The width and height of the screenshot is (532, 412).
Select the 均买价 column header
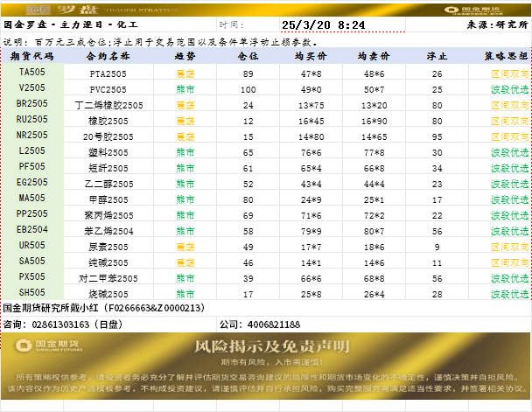coord(311,56)
